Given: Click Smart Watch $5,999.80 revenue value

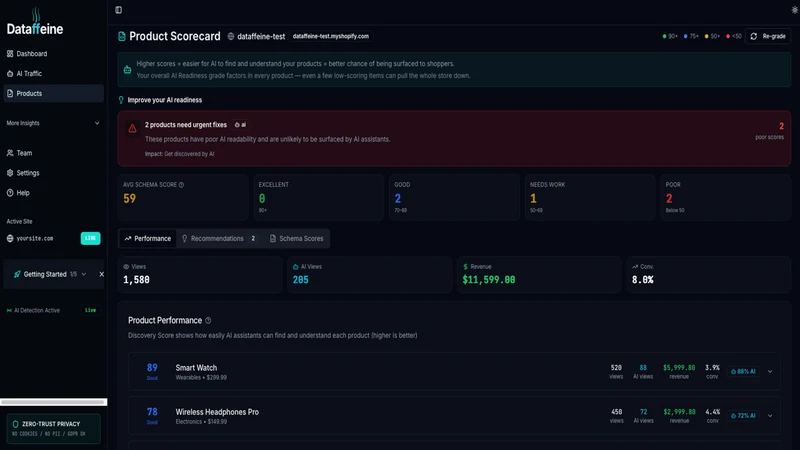Looking at the screenshot, I should (679, 368).
